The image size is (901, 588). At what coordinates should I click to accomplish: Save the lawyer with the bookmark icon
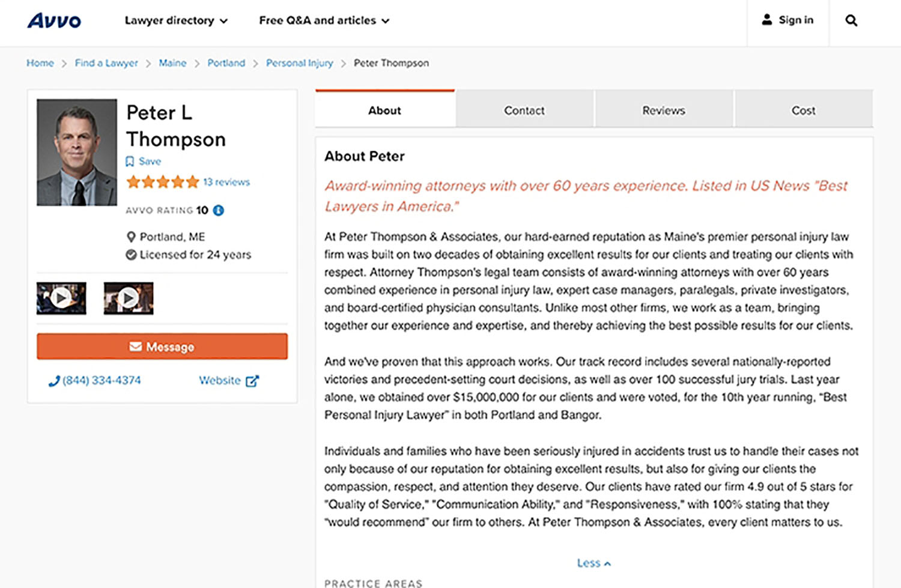tap(130, 162)
